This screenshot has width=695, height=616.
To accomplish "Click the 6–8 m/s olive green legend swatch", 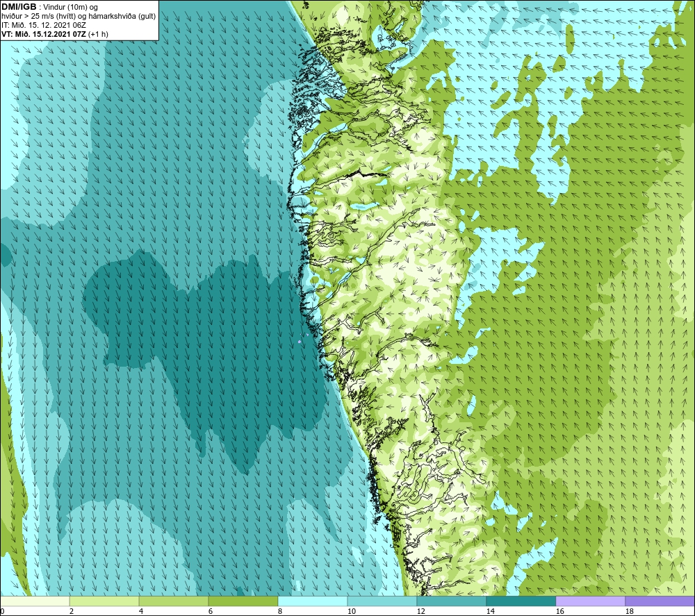I will 243,601.
